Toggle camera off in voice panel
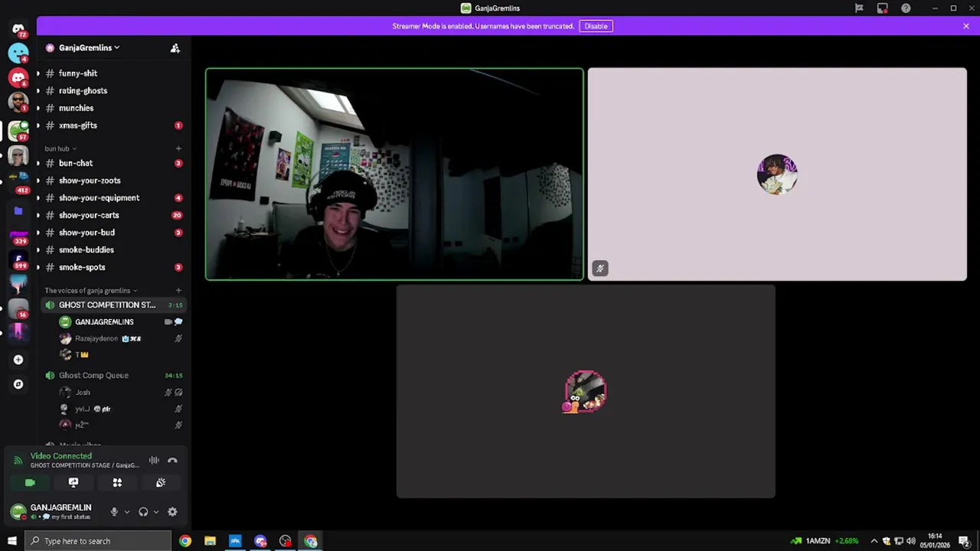 point(30,483)
